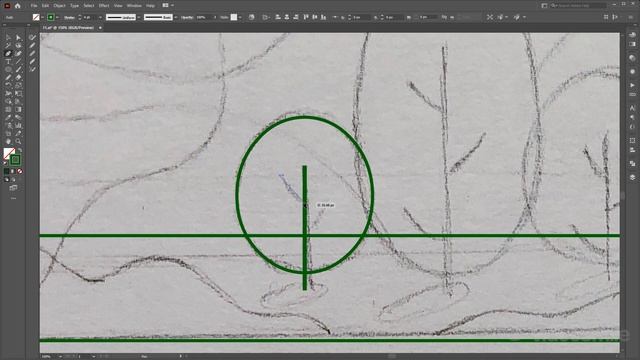Click the Opacity label link

pyautogui.click(x=187, y=17)
